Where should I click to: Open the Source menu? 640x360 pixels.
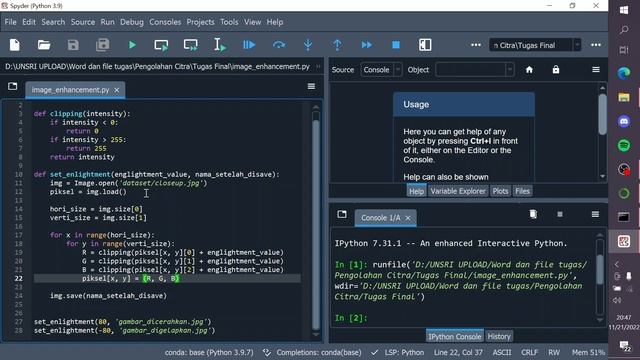click(x=83, y=22)
